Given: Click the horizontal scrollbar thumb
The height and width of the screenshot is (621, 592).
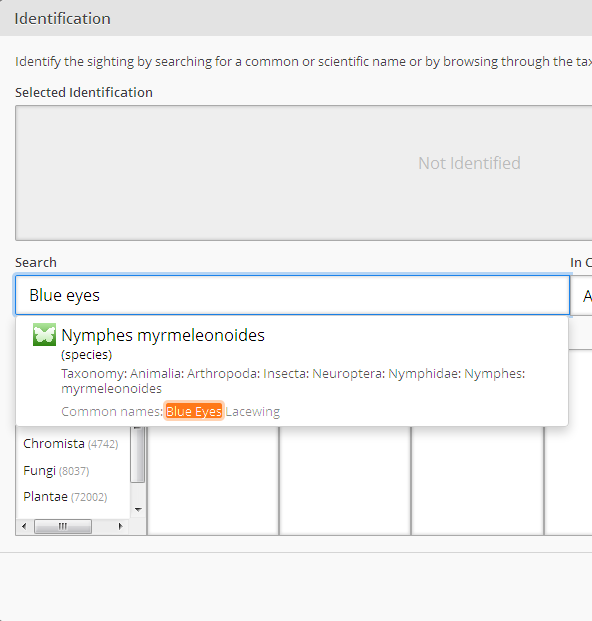Looking at the screenshot, I should [x=63, y=526].
